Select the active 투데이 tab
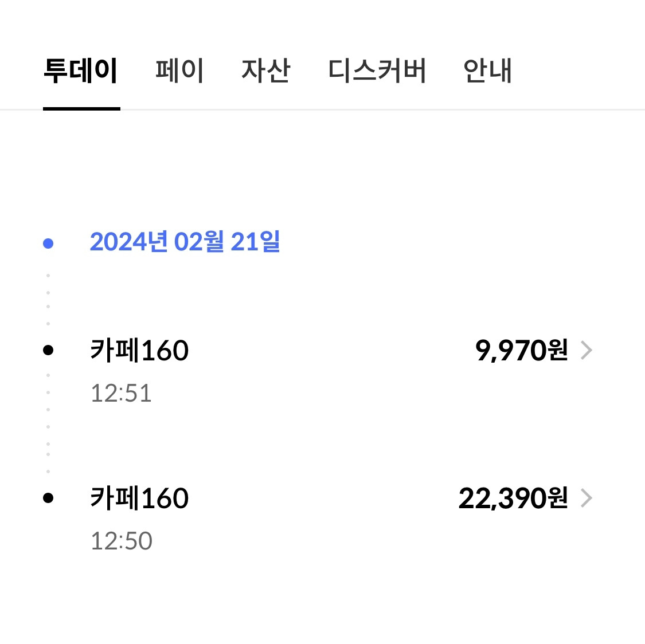Screen dimensions: 645x644 click(81, 70)
